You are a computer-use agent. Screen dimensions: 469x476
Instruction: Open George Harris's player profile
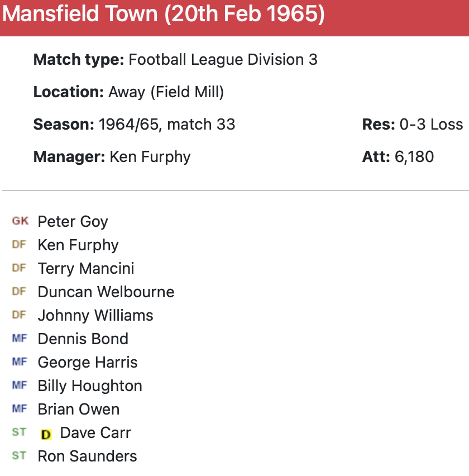(88, 363)
